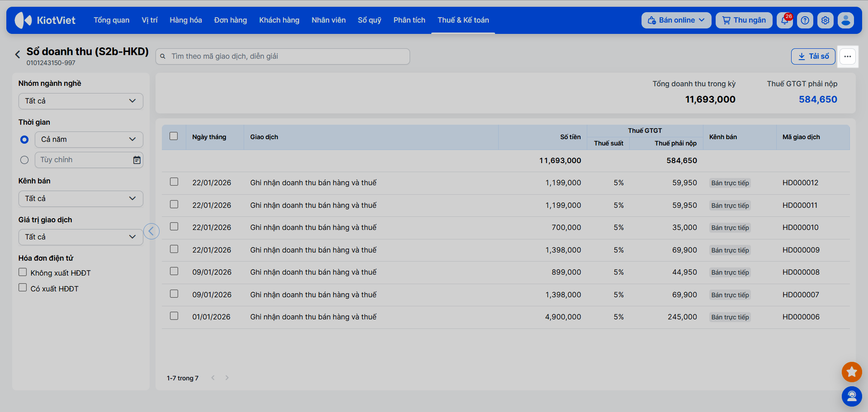This screenshot has height=412, width=868.
Task: Expand the Nhóm ngành nghề dropdown
Action: [x=81, y=101]
